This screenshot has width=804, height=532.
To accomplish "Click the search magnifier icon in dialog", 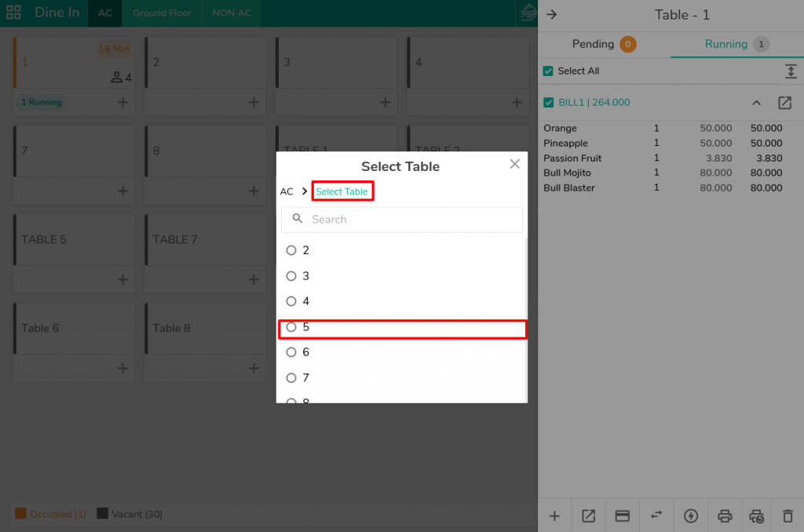I will [298, 219].
